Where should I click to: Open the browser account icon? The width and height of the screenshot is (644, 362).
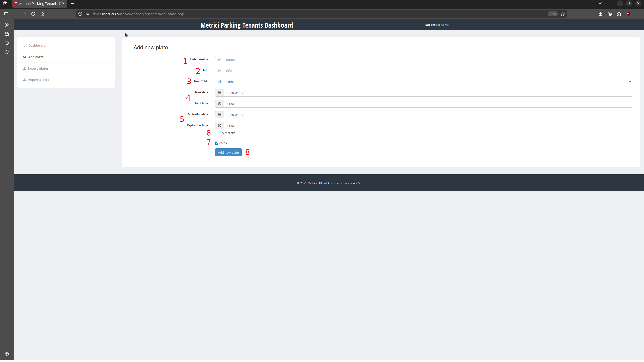tap(610, 14)
